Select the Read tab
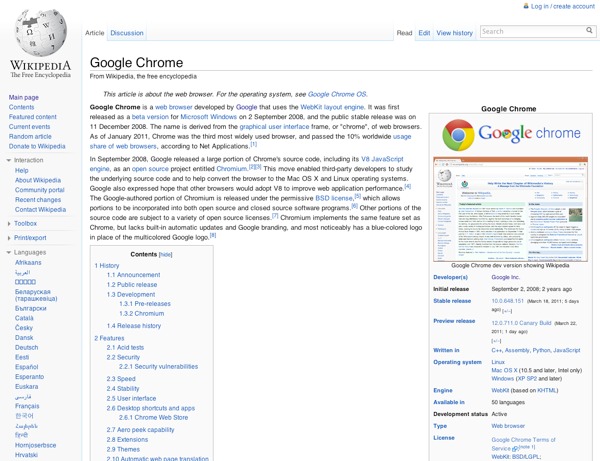 (404, 33)
